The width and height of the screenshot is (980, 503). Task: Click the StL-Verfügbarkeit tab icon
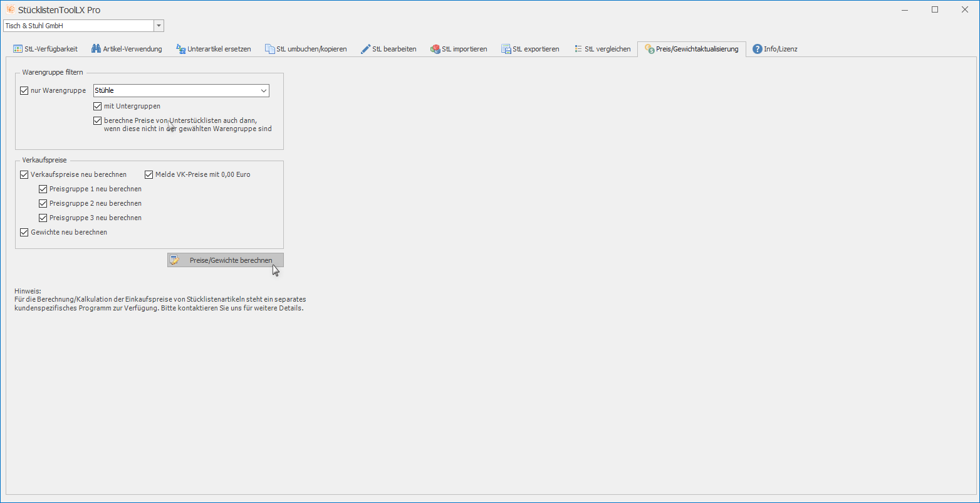tap(18, 49)
